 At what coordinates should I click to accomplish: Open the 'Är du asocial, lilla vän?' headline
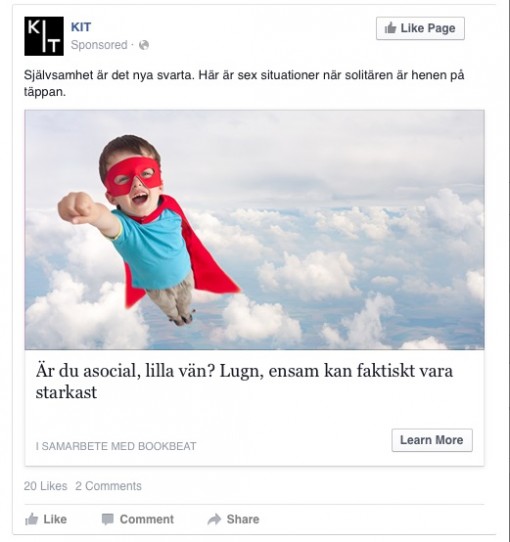pyautogui.click(x=244, y=381)
